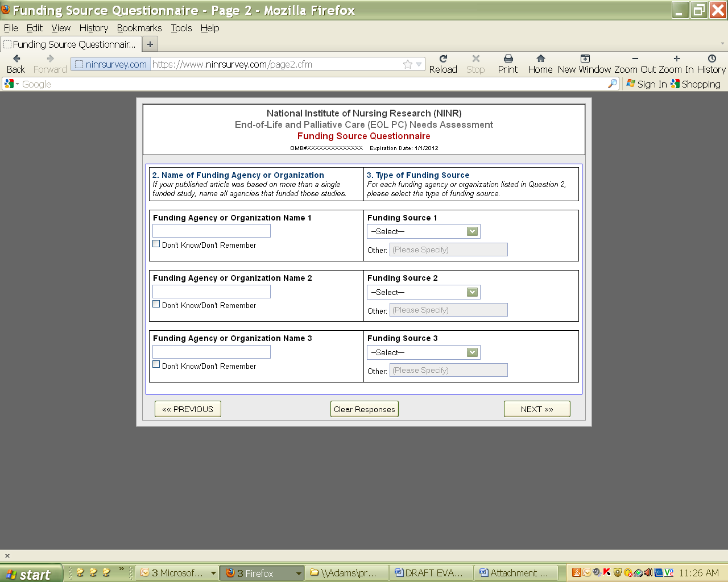This screenshot has width=728, height=582.
Task: Open the 3 Firefox taskbar group
Action: (x=263, y=573)
